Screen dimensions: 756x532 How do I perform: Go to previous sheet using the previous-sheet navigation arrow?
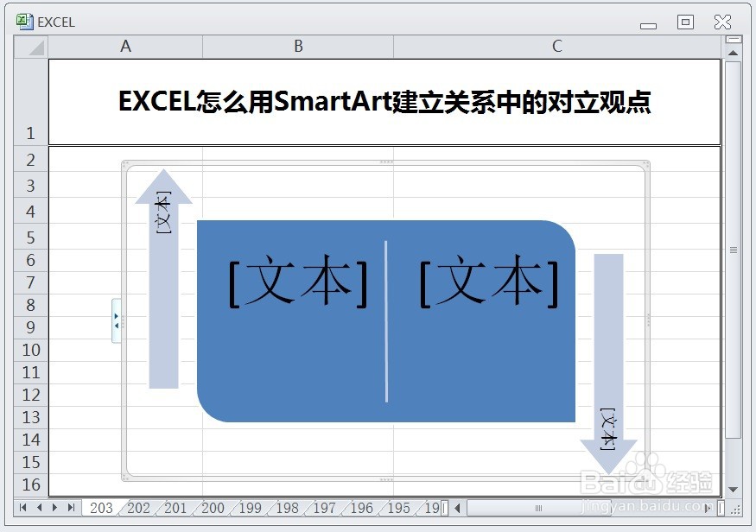pos(39,508)
